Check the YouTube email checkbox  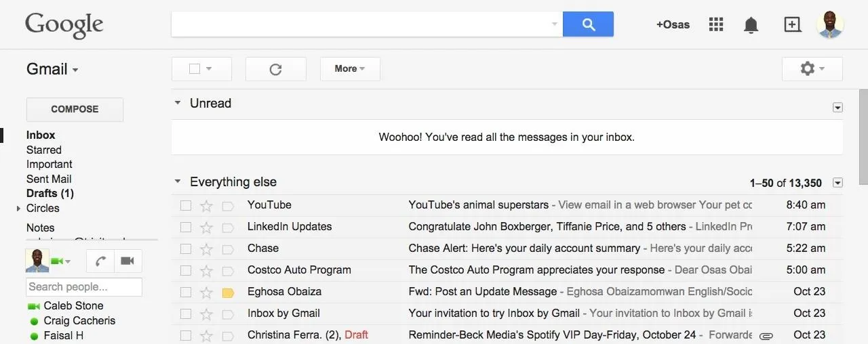(x=186, y=205)
